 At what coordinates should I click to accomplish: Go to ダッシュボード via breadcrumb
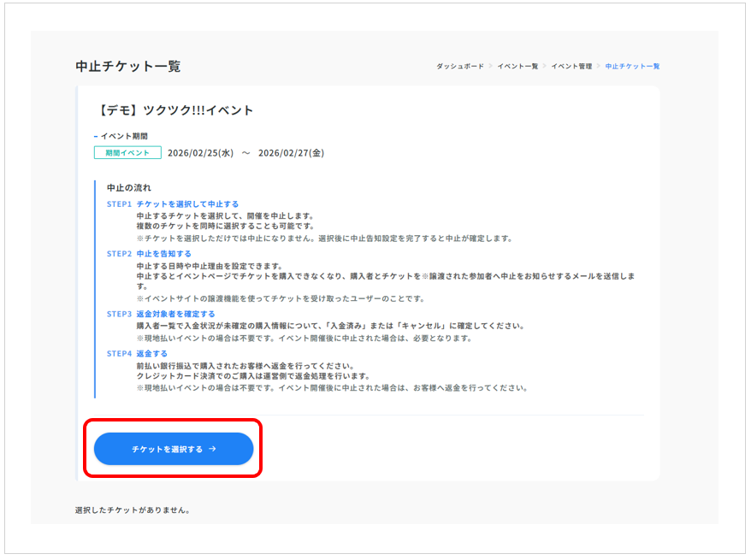459,67
